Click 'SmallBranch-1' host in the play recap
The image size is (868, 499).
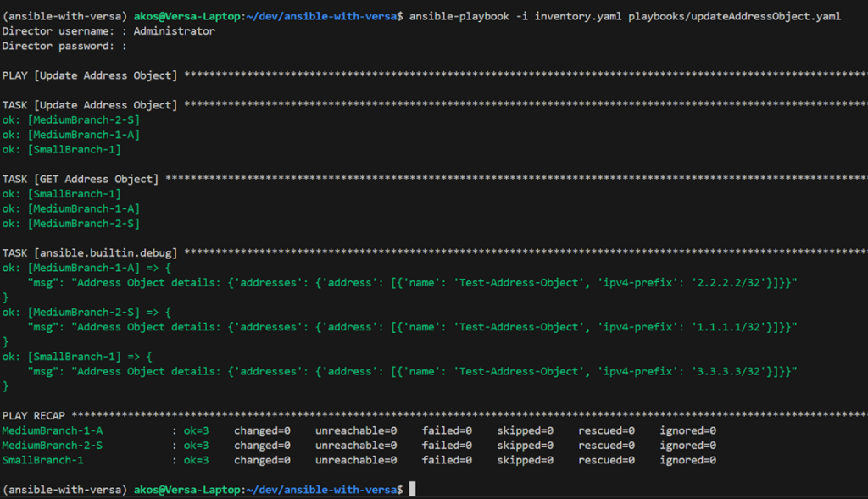[x=43, y=460]
